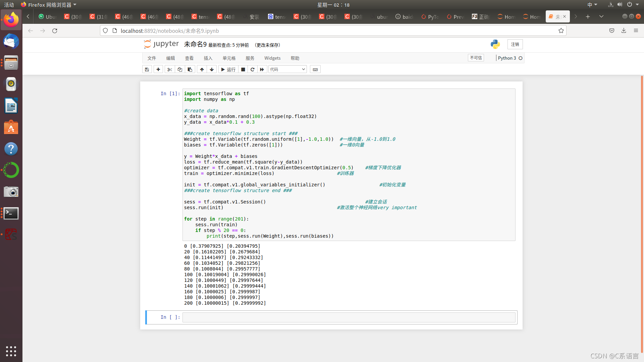
Task: Switch to the PyTo browser tab
Action: pos(430,16)
